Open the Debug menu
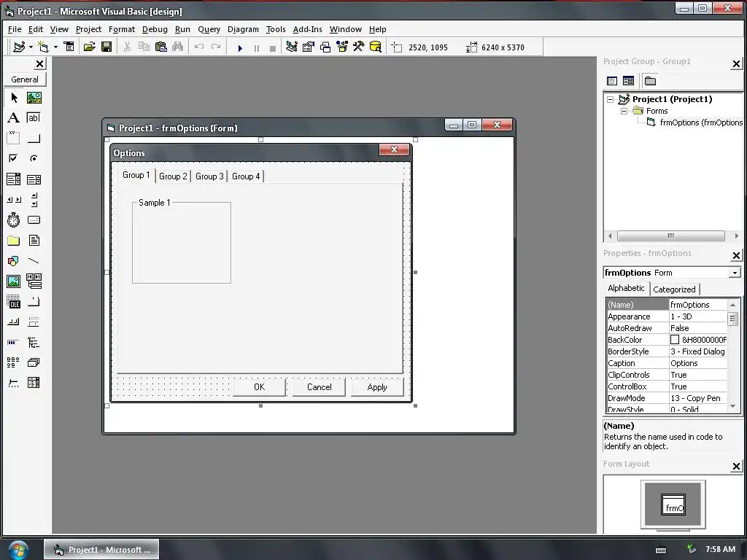The image size is (747, 560). pyautogui.click(x=155, y=29)
